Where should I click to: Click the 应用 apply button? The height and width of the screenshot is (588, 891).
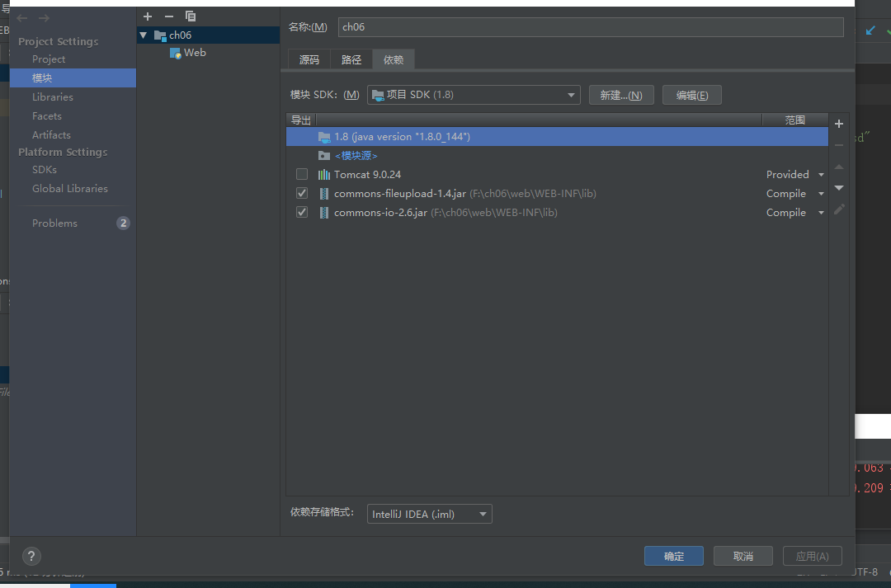coord(812,556)
